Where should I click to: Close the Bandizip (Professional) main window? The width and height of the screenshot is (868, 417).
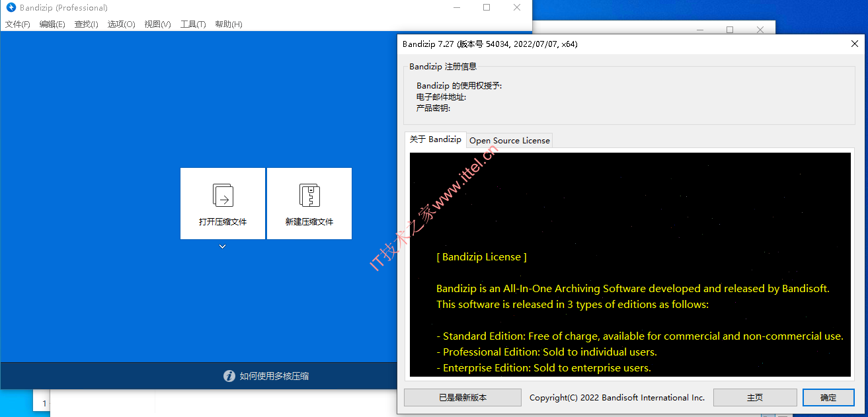tap(517, 8)
